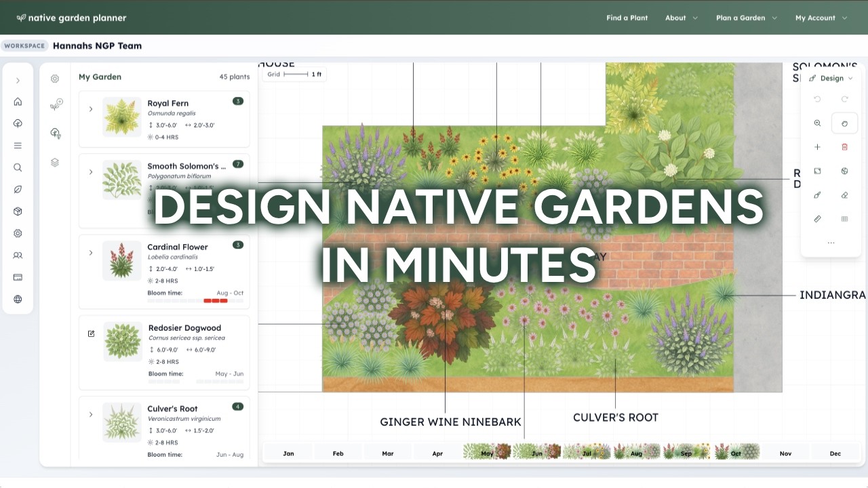Click the Royal Fern plant thumbnail
The image size is (868, 488).
[x=122, y=117]
